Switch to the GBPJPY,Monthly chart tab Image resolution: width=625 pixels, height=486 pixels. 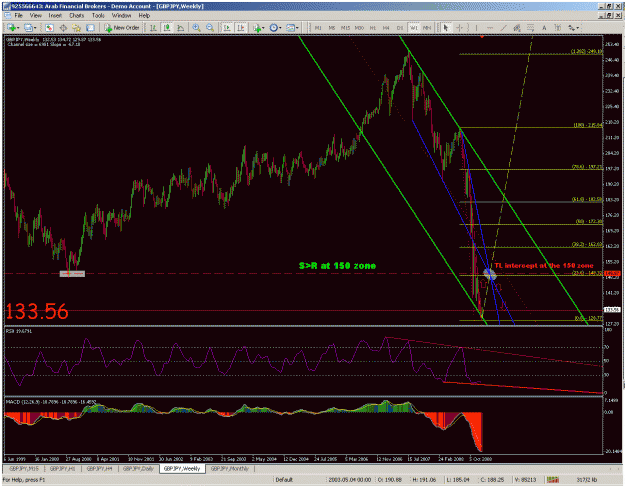(x=230, y=468)
